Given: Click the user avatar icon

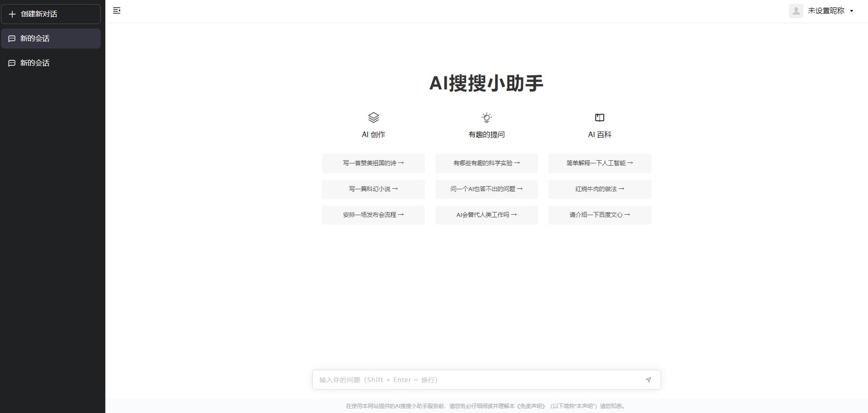Looking at the screenshot, I should [x=796, y=11].
